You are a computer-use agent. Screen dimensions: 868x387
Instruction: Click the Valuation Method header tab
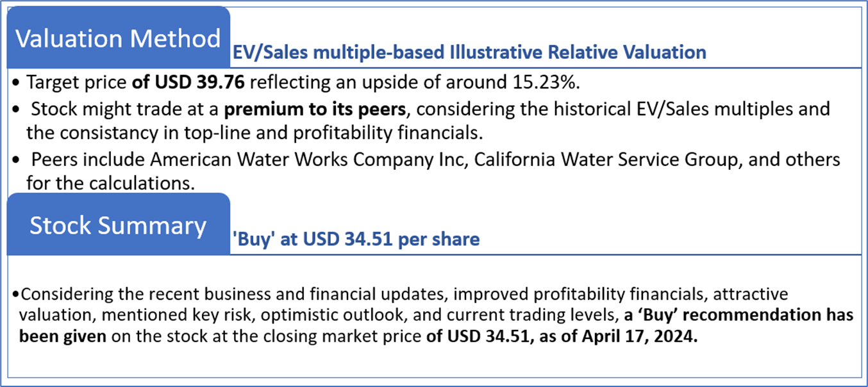118,38
